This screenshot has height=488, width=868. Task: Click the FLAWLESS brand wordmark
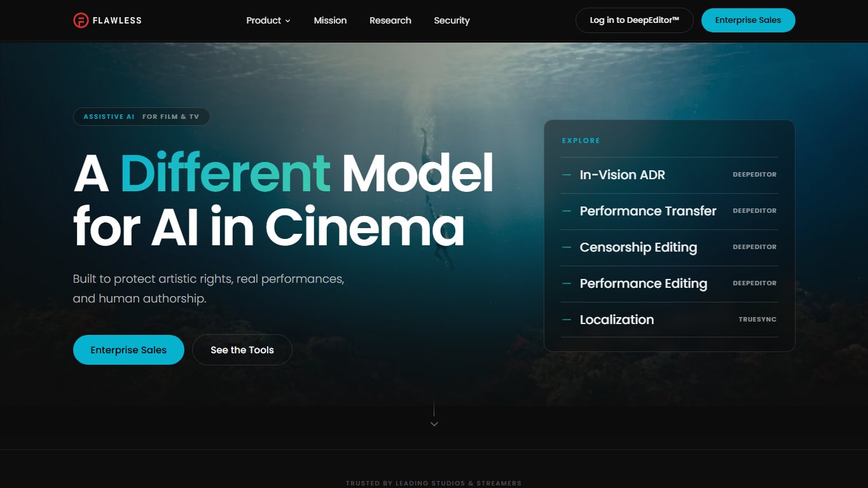click(x=117, y=20)
